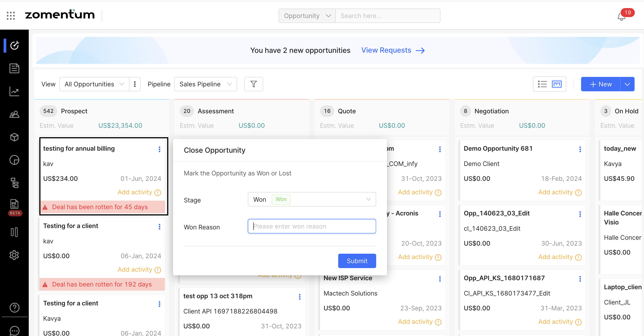Open the filter funnel icon
644x336 pixels.
(x=253, y=84)
